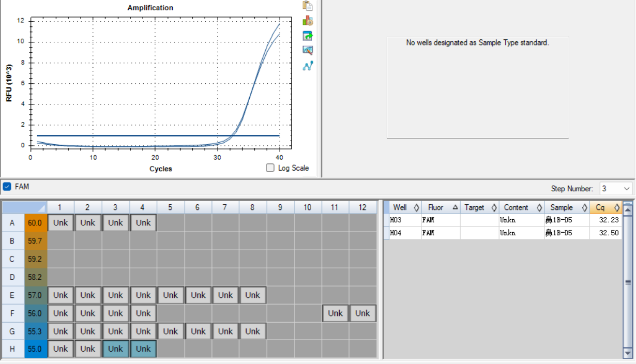Sort table by Content column header
This screenshot has width=636, height=364.
coord(521,207)
